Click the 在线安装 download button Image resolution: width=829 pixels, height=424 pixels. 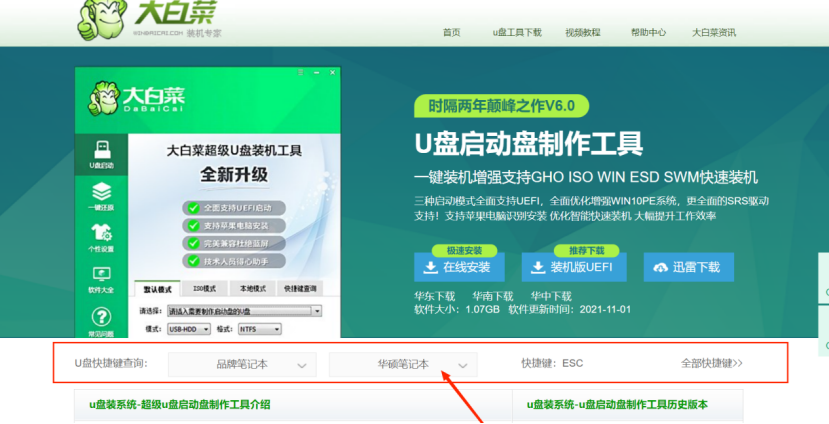pos(459,267)
